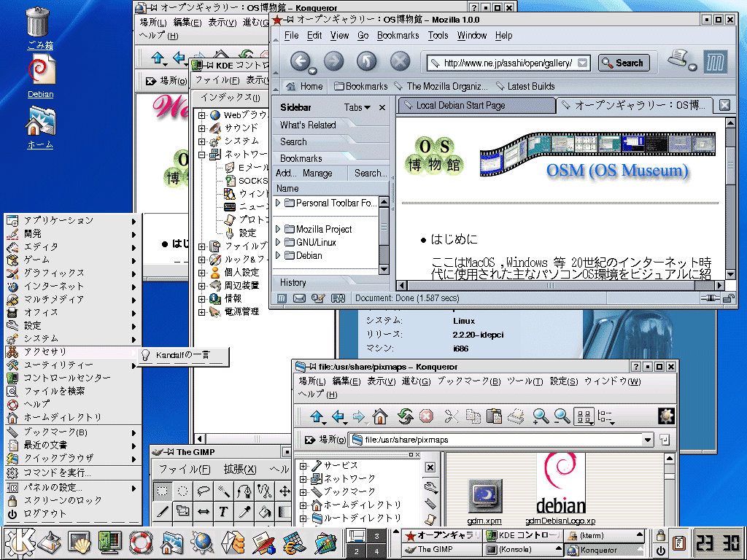Screen dimensions: 747x560
Task: Click the Search button beside Mozilla's URL bar
Action: coord(624,63)
